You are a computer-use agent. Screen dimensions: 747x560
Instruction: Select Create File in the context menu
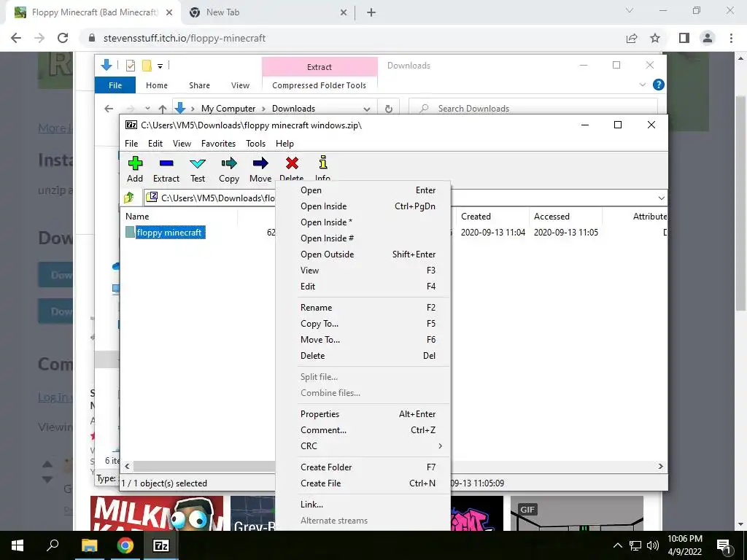363,483
